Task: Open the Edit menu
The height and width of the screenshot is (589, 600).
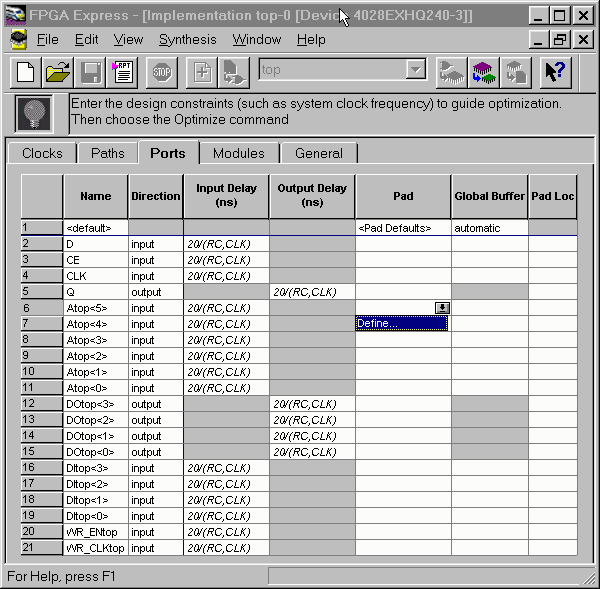Action: click(x=86, y=39)
